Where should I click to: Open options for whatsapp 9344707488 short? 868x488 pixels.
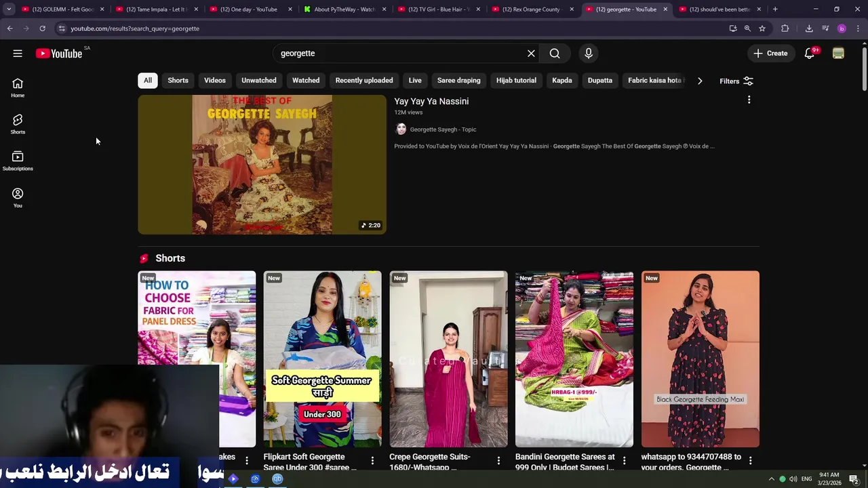click(750, 461)
